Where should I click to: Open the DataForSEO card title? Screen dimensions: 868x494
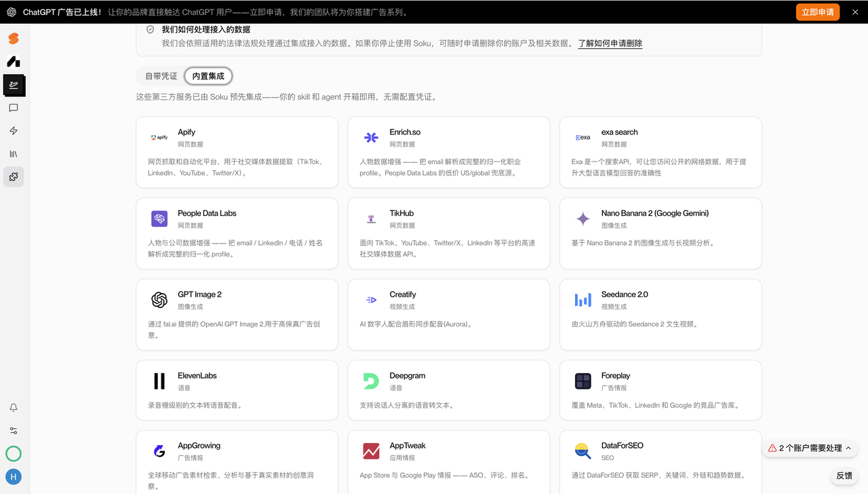click(x=622, y=446)
